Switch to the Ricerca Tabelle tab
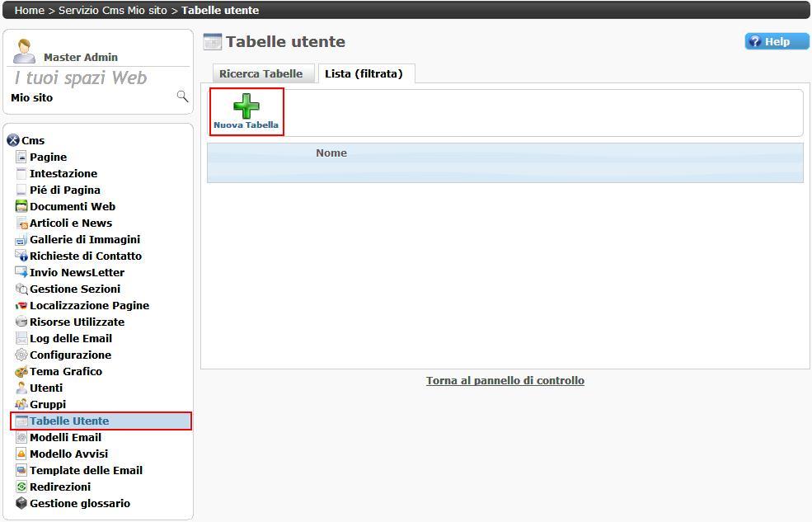Viewport: 812px width, 522px height. click(260, 74)
